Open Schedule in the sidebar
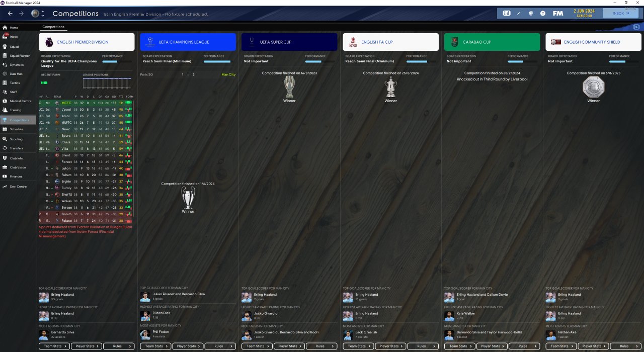Image resolution: width=644 pixels, height=352 pixels. click(18, 129)
